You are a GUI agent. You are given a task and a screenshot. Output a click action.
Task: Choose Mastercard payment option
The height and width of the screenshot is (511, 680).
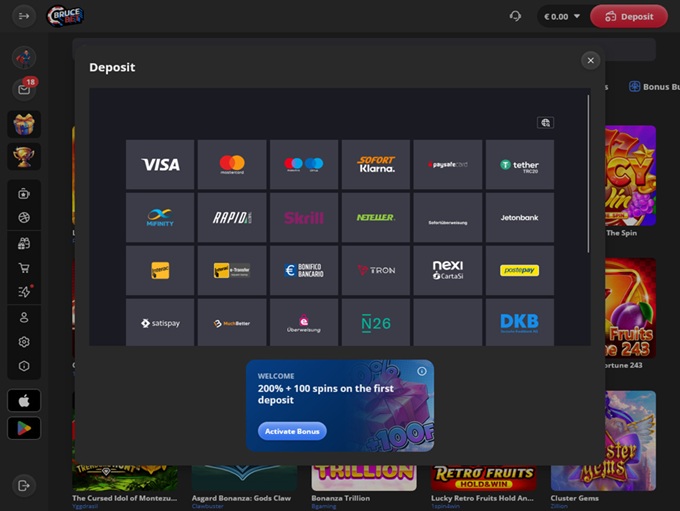(232, 165)
